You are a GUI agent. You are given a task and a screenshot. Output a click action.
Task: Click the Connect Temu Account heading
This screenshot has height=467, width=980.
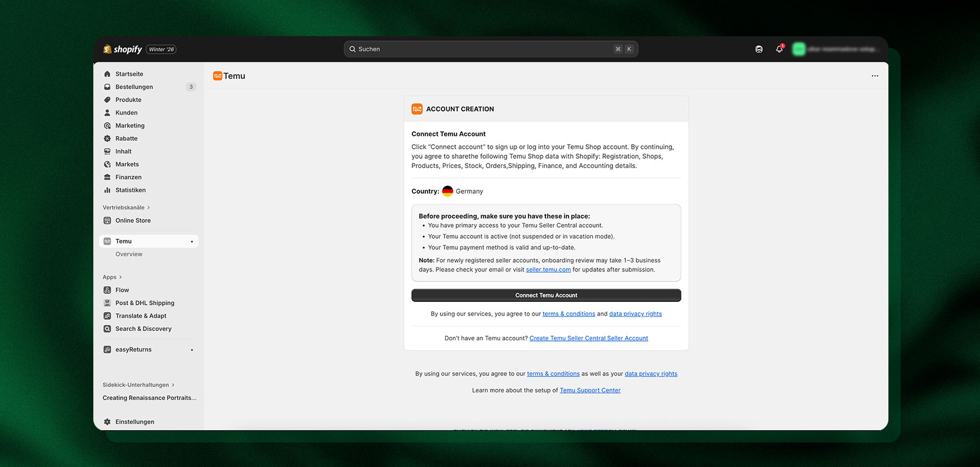[x=449, y=134]
